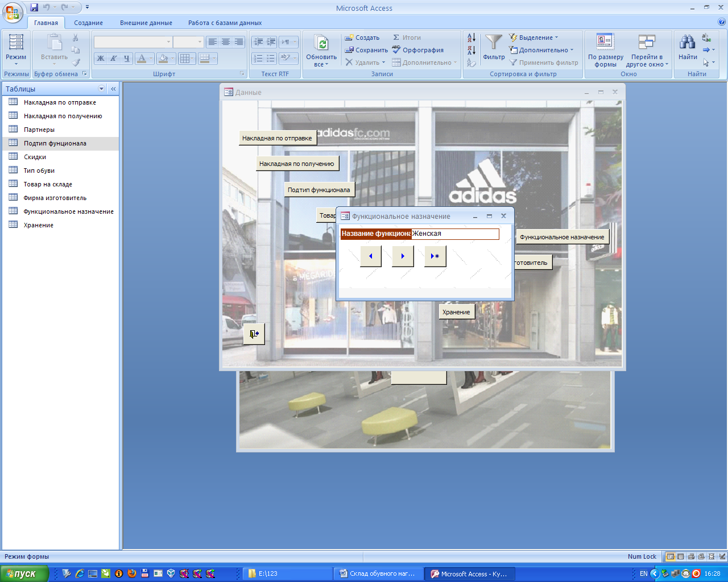The image size is (728, 582).
Task: Increase indent in Текст RTF group
Action: point(271,42)
